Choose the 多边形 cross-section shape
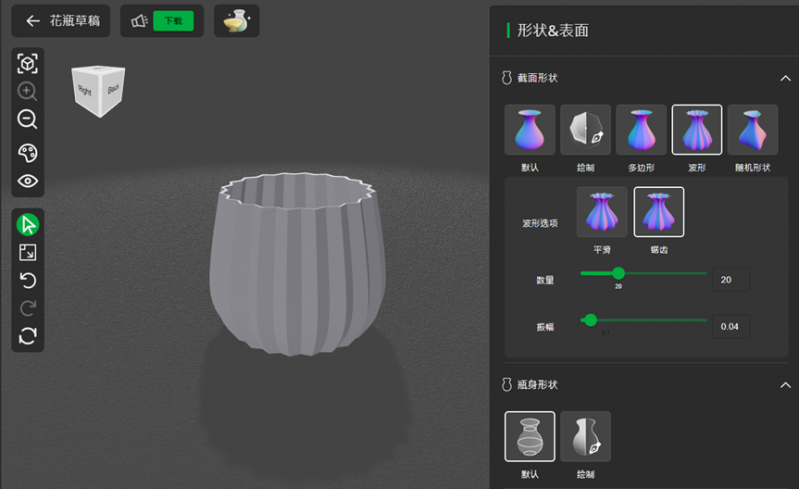The height and width of the screenshot is (489, 799). coord(641,130)
